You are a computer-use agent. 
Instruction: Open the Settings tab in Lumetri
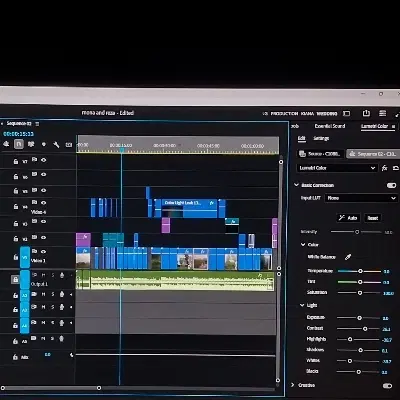[321, 138]
